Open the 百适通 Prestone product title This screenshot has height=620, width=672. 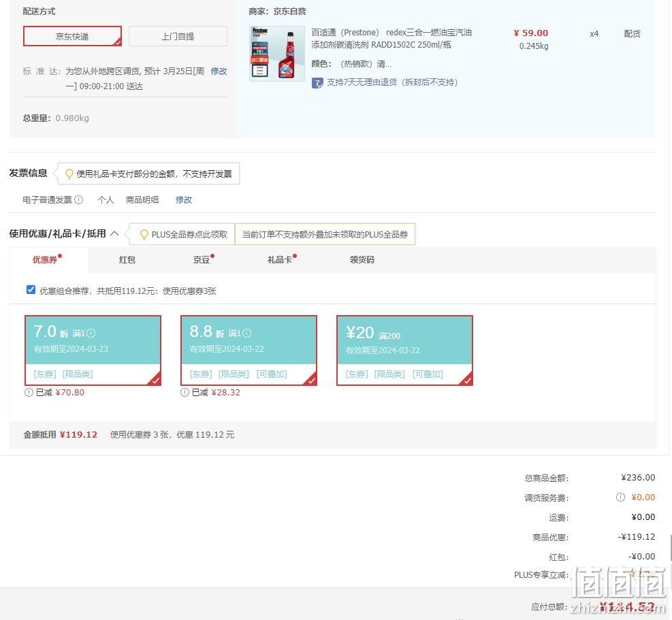click(x=391, y=39)
